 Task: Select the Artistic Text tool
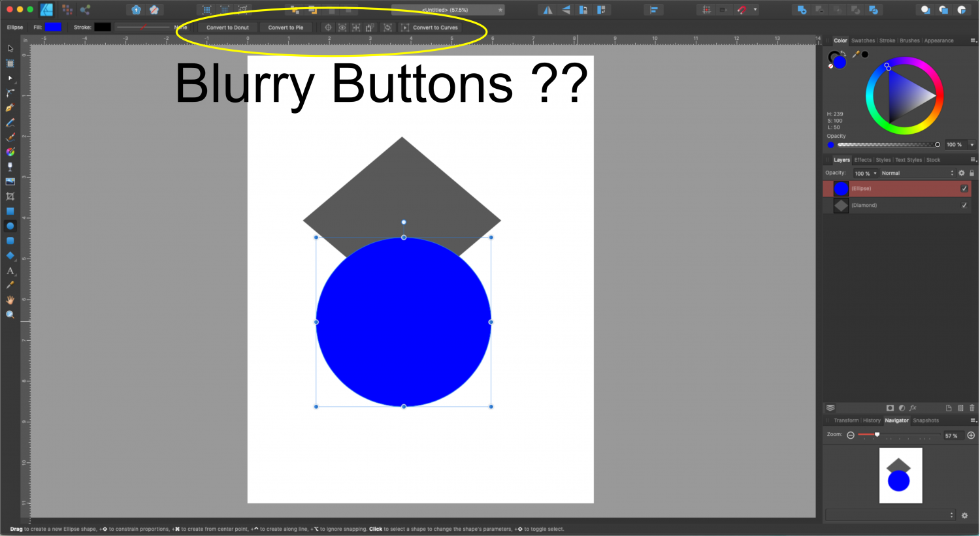click(x=10, y=270)
